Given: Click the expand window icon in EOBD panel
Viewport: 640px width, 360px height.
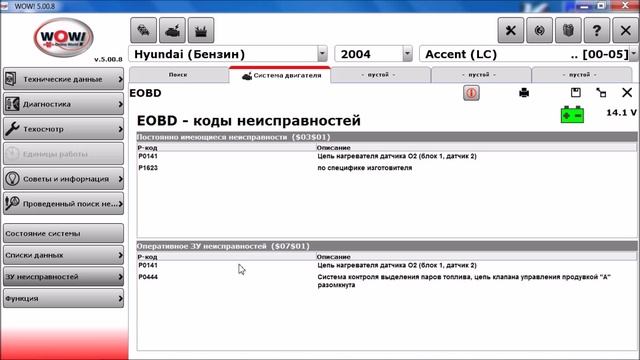Looking at the screenshot, I should (x=601, y=93).
